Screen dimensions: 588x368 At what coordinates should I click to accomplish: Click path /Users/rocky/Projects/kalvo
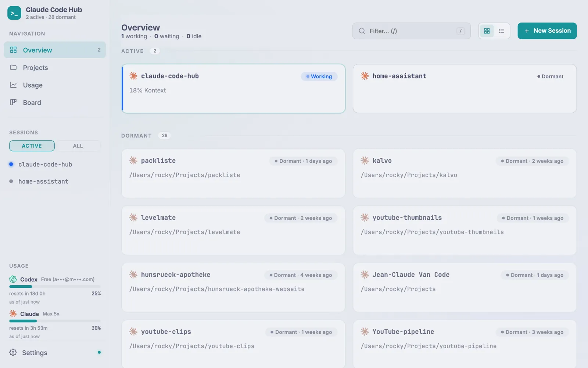(409, 175)
